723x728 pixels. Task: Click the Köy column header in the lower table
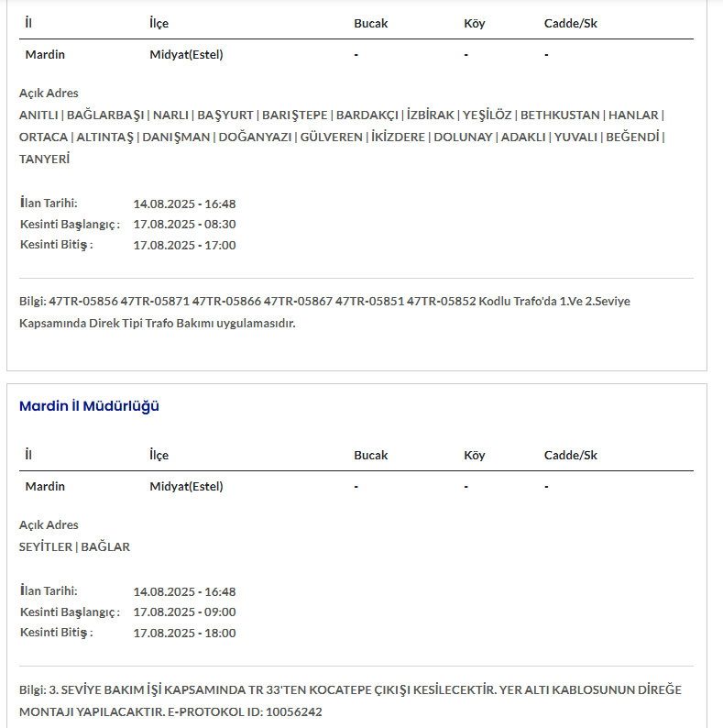pyautogui.click(x=475, y=455)
